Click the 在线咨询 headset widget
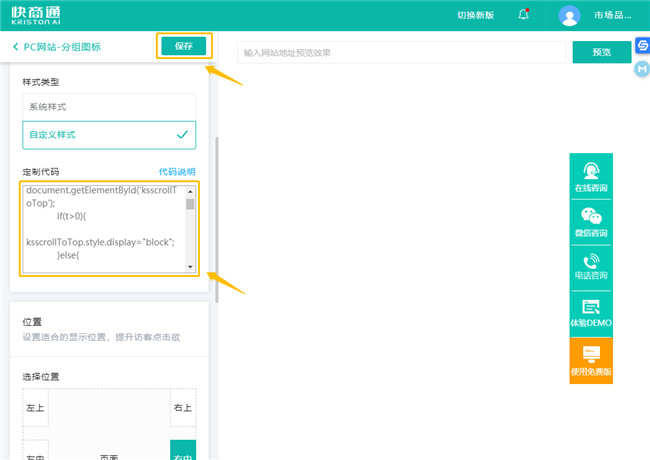 click(591, 176)
